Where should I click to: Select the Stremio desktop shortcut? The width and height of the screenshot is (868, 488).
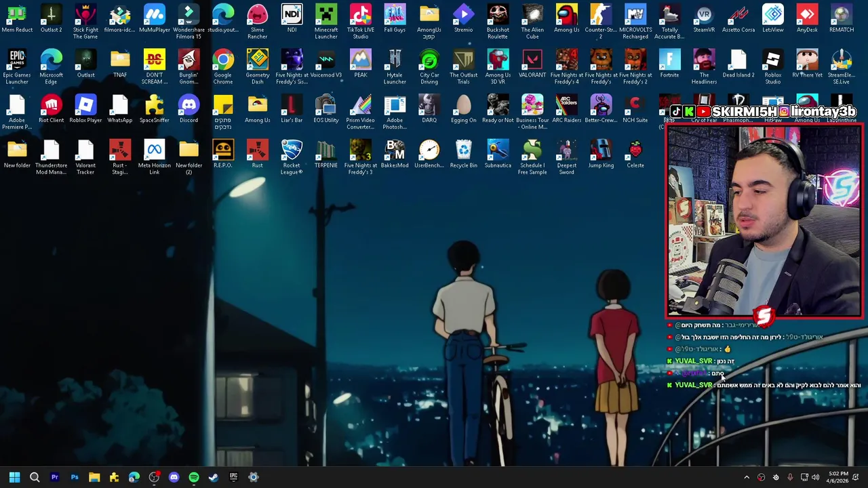click(x=463, y=18)
